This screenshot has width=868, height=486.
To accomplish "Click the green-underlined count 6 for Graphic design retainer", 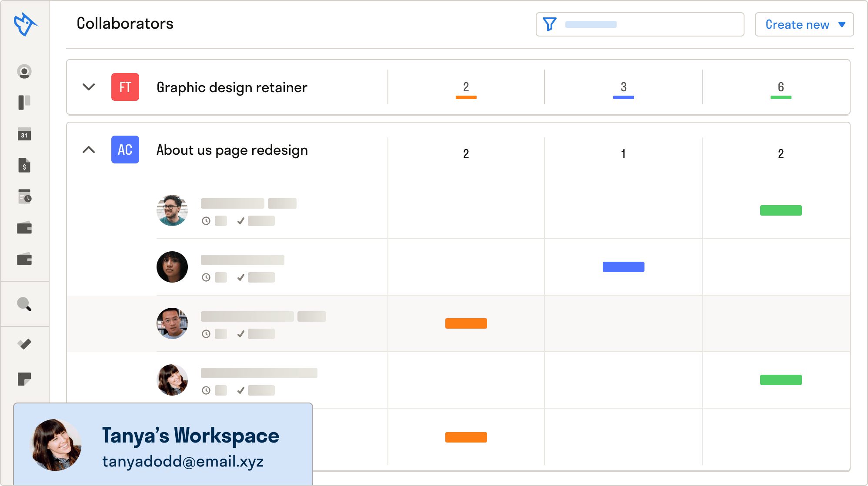I will pos(781,87).
